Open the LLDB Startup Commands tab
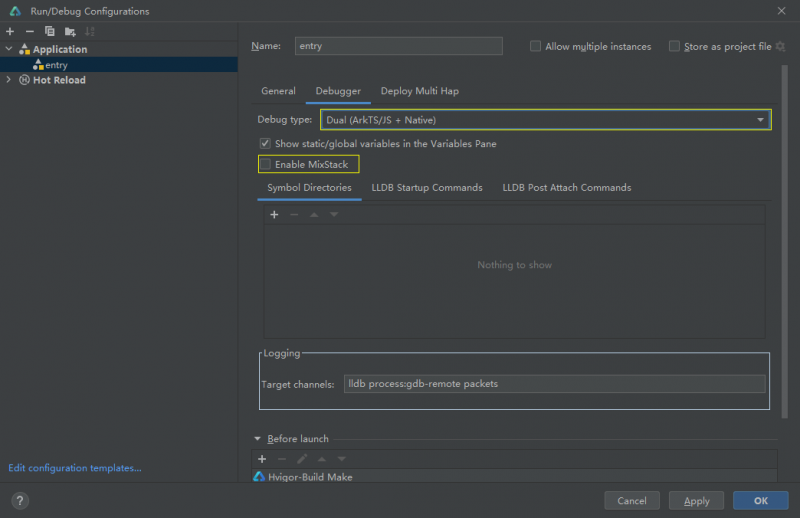 (427, 187)
